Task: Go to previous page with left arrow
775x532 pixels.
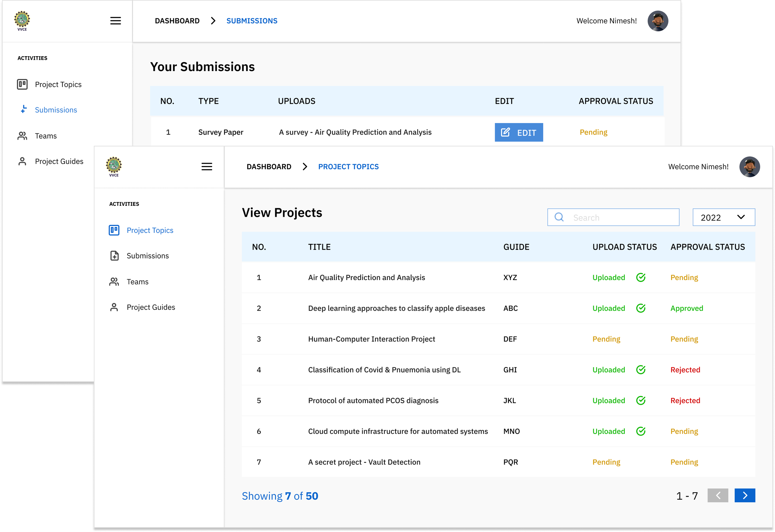Action: click(x=718, y=495)
